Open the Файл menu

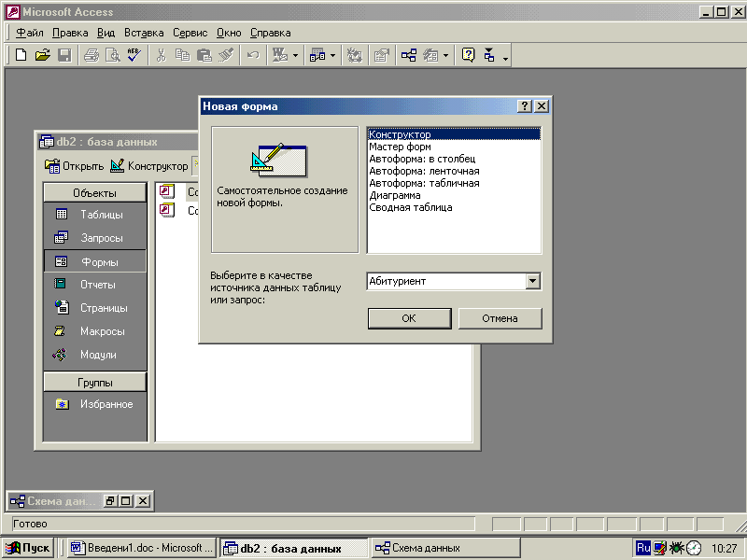coord(30,33)
